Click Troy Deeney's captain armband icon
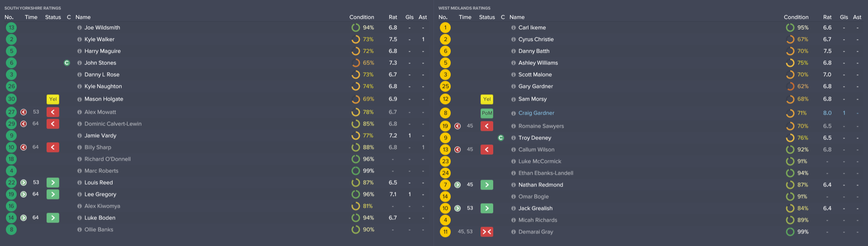Image resolution: width=868 pixels, height=246 pixels. coord(501,138)
